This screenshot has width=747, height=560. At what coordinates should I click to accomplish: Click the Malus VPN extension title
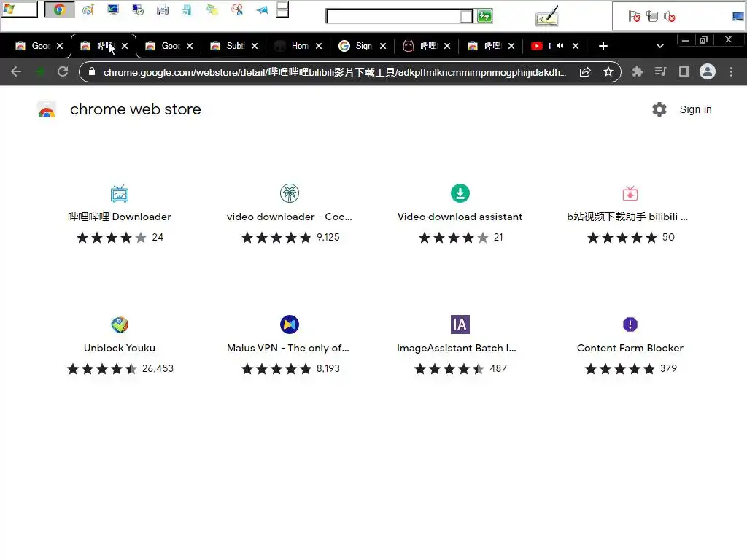tap(288, 348)
